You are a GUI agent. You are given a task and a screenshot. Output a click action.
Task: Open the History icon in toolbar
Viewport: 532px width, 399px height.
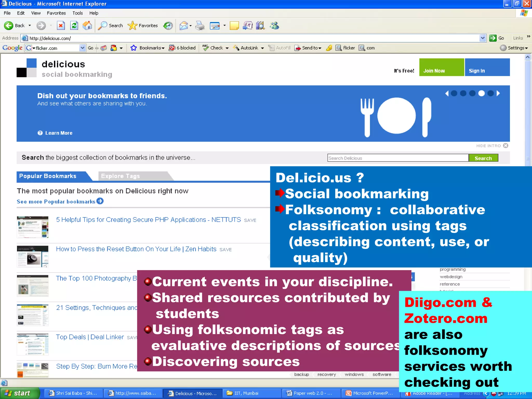(168, 25)
